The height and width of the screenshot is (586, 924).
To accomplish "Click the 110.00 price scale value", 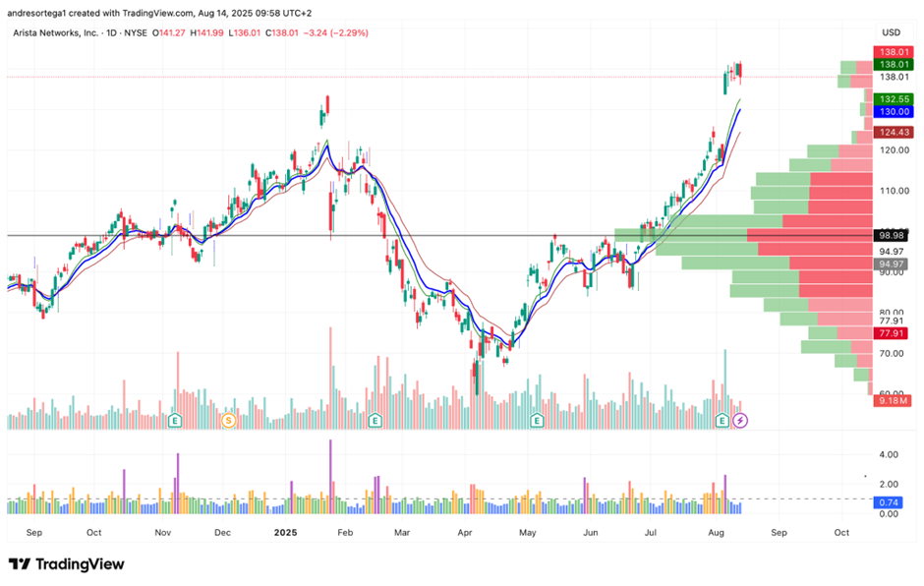I will 894,191.
